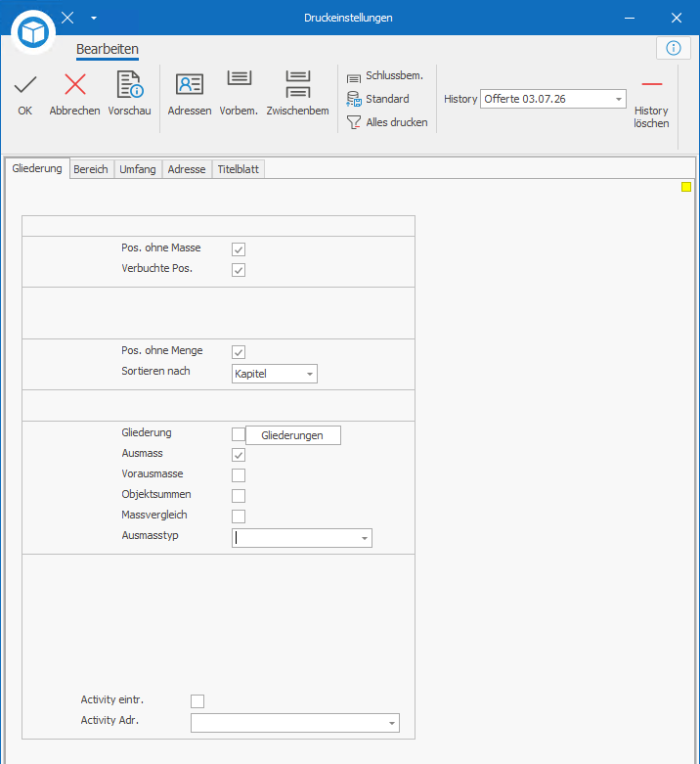Expand the quick access toolbar arrow
Screen dimensions: 700x764
(94, 18)
